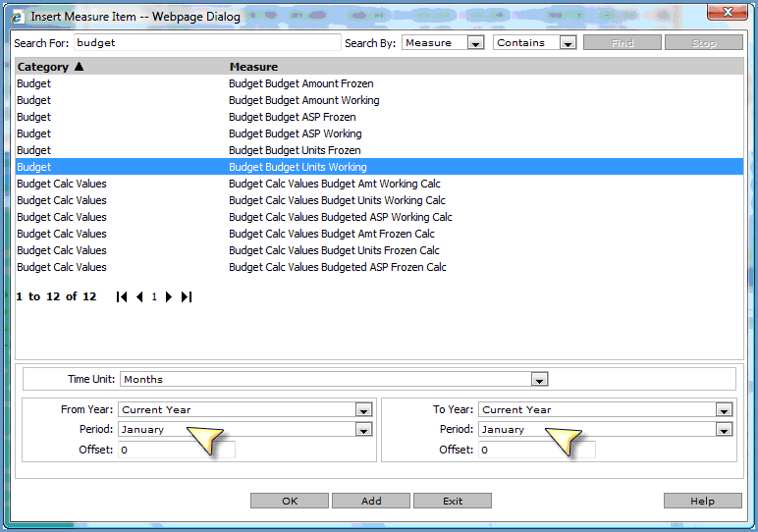Go to first page of results
Viewport: 758px width, 532px height.
pos(122,296)
